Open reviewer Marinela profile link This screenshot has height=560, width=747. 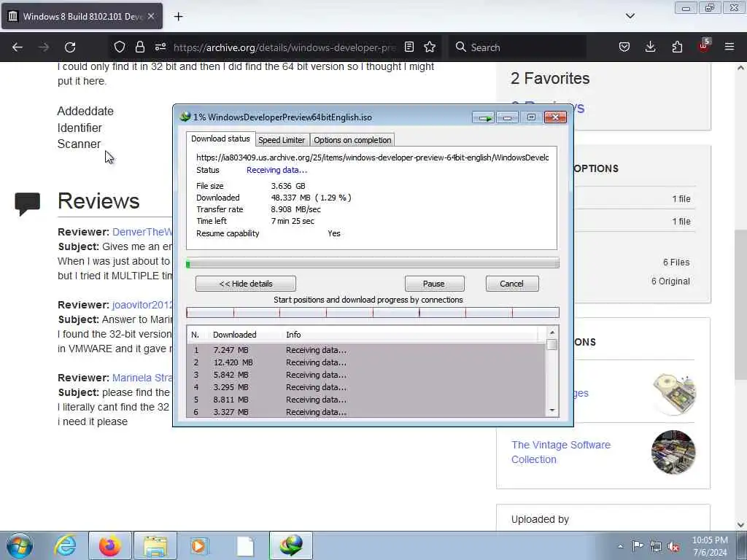142,378
